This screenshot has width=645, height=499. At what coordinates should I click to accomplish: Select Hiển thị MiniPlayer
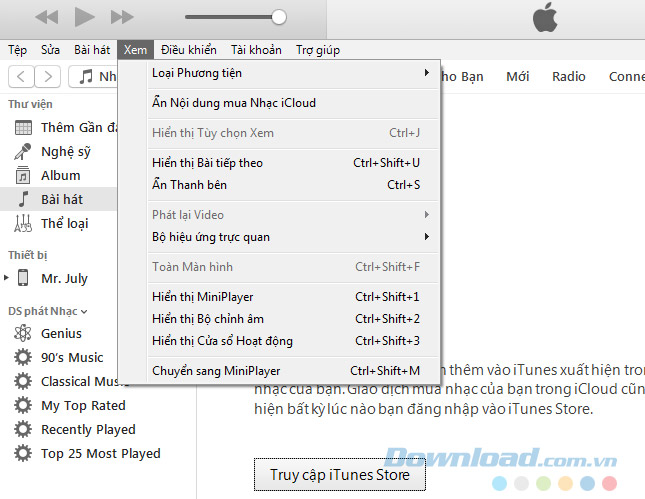pyautogui.click(x=292, y=297)
